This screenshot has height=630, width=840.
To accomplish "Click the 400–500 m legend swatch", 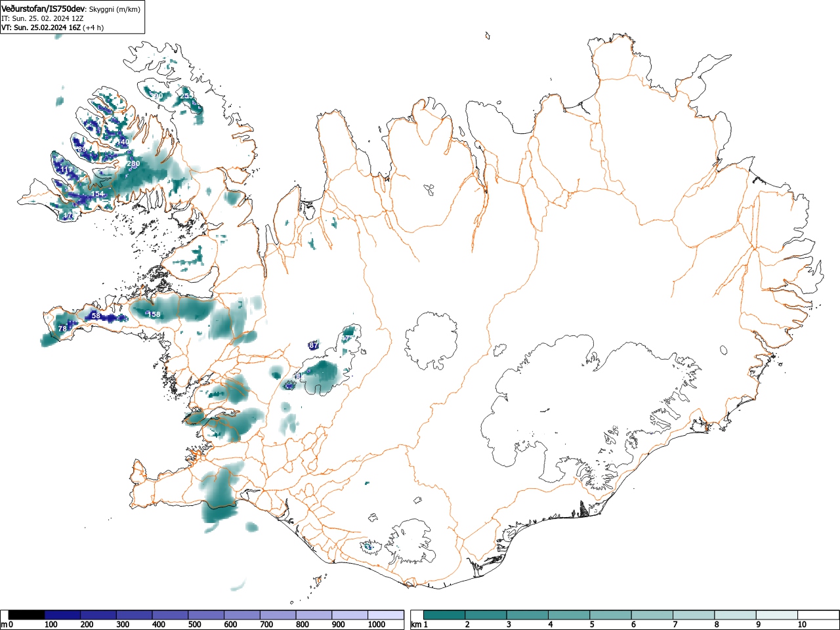I will [171, 615].
